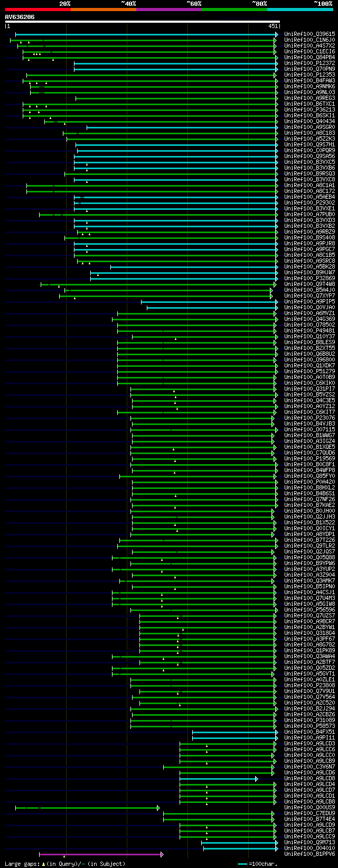Image resolution: width=338 pixels, height=868 pixels.
Task: Click the UniRef100_A9REG3 hit label
Action: pos(309,98)
